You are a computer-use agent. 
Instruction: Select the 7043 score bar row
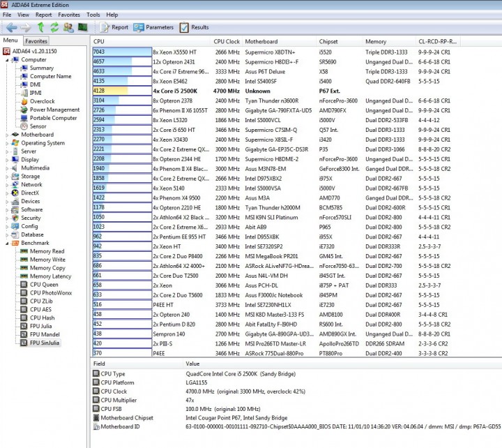click(122, 52)
